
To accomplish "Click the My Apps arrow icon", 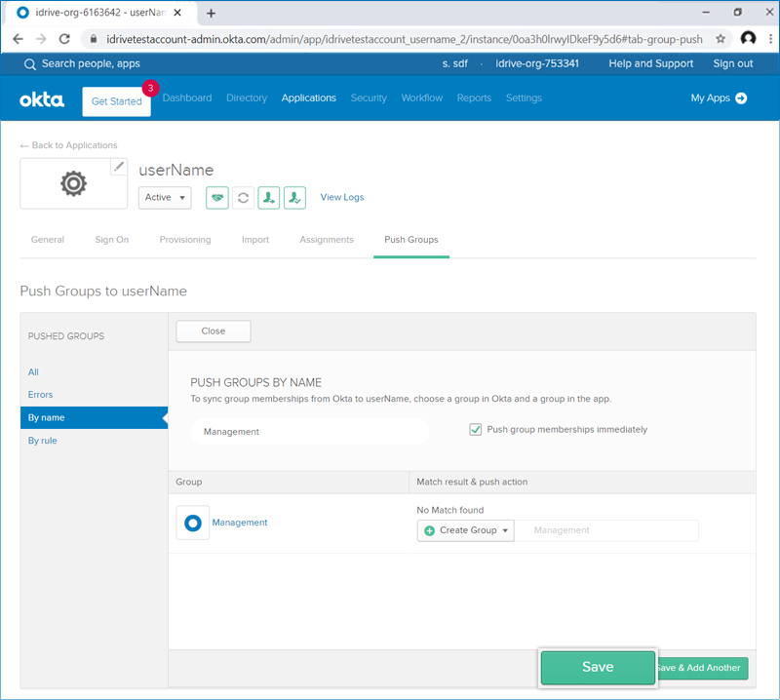I will (x=741, y=98).
